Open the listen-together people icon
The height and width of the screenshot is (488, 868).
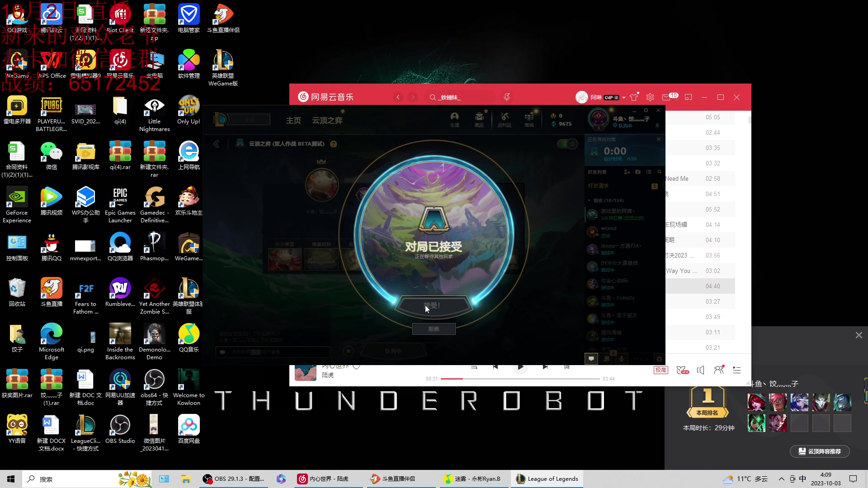(719, 370)
